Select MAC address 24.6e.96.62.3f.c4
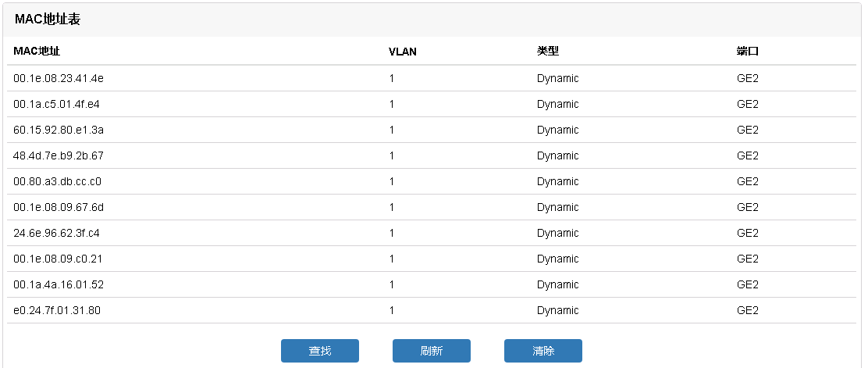 [56, 233]
